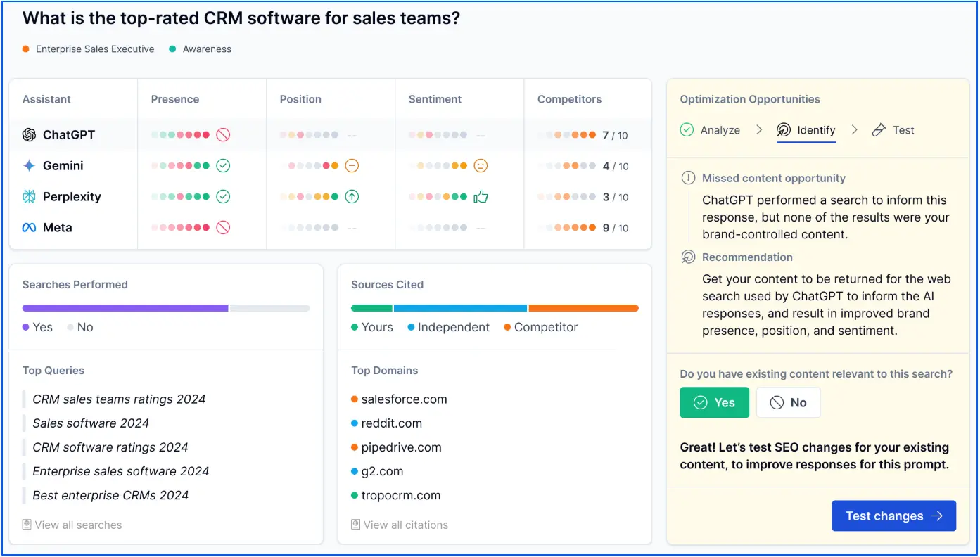
Task: Select query 'CRM software ratings 2024'
Action: 110,447
